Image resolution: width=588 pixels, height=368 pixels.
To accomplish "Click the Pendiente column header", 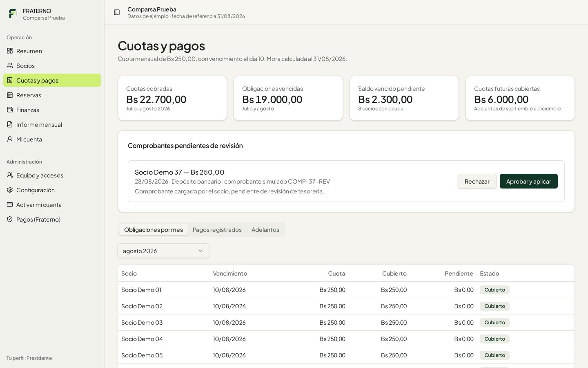I will [x=459, y=273].
